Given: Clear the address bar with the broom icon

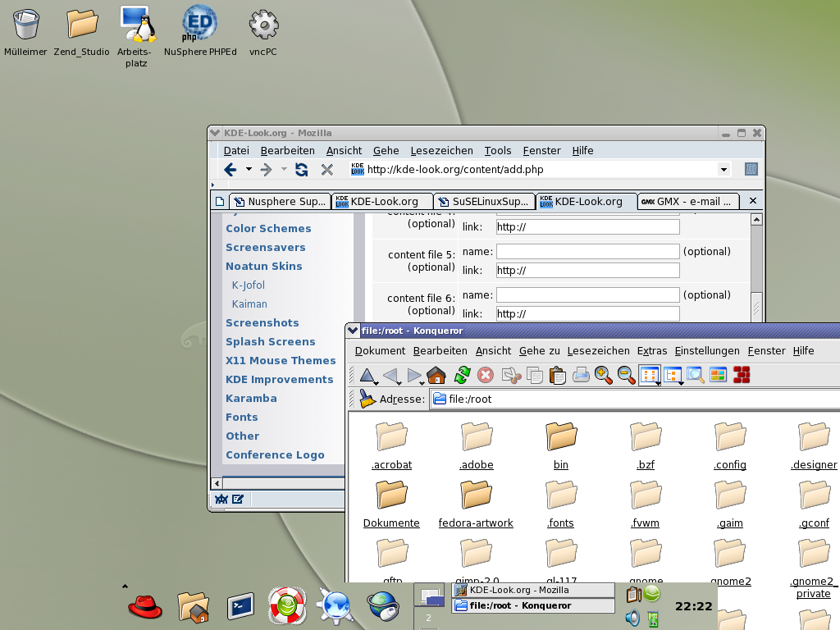Looking at the screenshot, I should point(367,399).
